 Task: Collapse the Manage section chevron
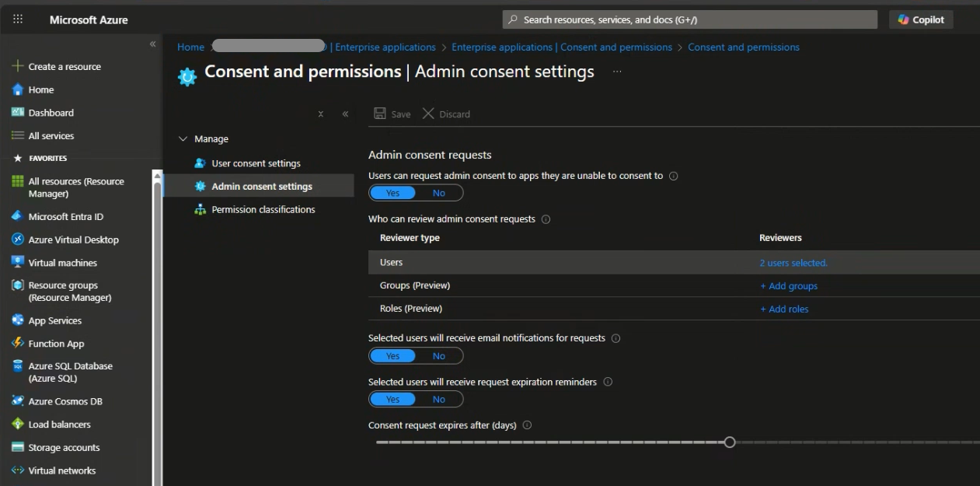pos(183,138)
